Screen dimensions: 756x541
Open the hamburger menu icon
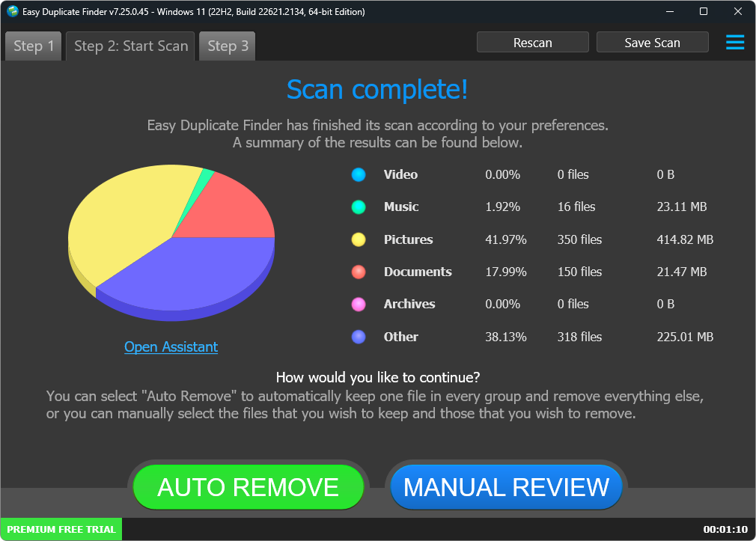(735, 42)
